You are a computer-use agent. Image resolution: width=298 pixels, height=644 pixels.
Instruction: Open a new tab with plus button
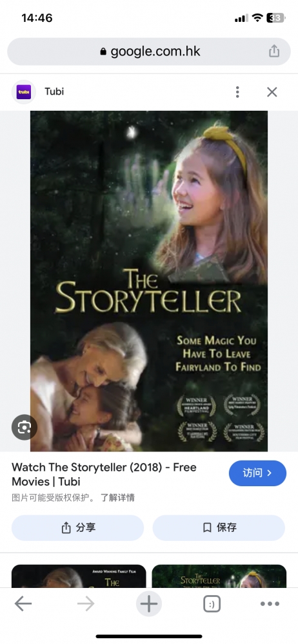149,604
